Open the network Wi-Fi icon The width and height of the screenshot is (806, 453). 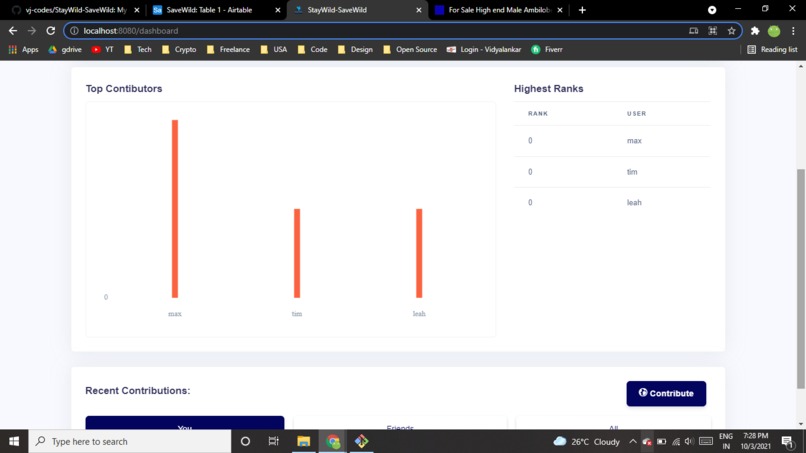675,442
